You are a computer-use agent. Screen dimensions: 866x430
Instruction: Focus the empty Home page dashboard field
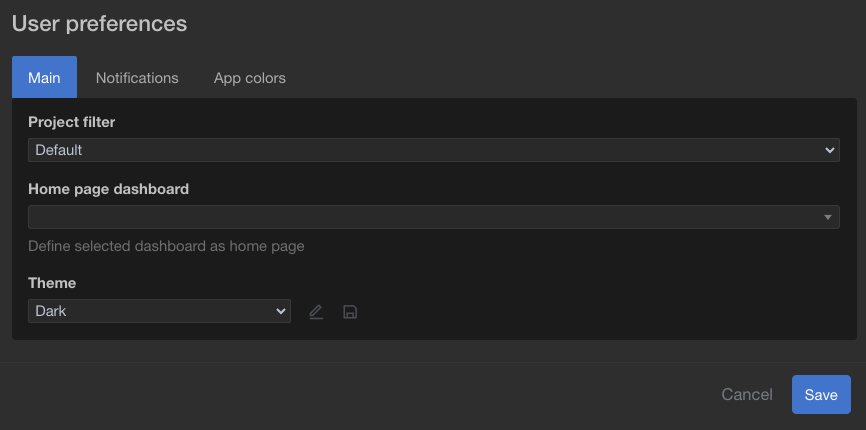coord(434,217)
